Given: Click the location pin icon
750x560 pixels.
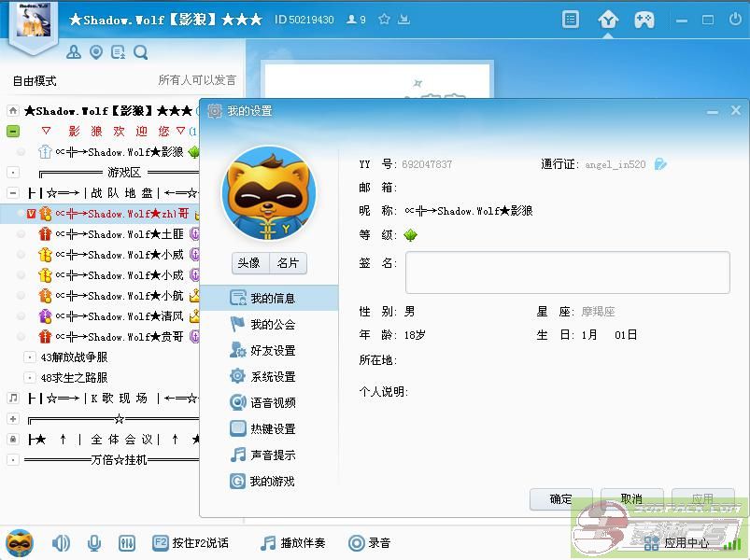Looking at the screenshot, I should (x=96, y=52).
